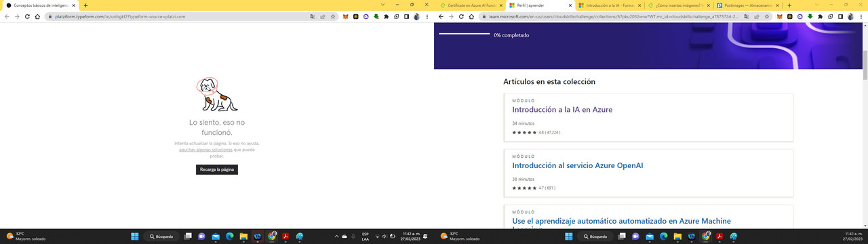Click the 38 minutos duration text
The image size is (868, 244).
click(x=523, y=179)
